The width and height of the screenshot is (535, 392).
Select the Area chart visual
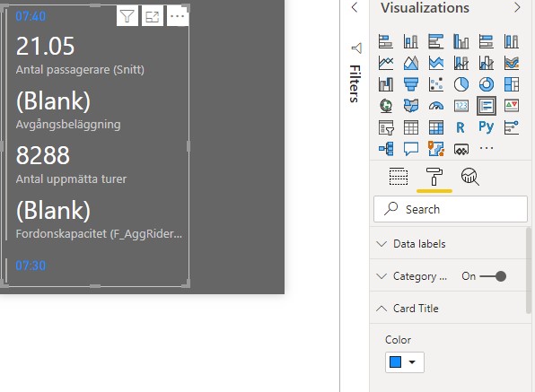411,63
